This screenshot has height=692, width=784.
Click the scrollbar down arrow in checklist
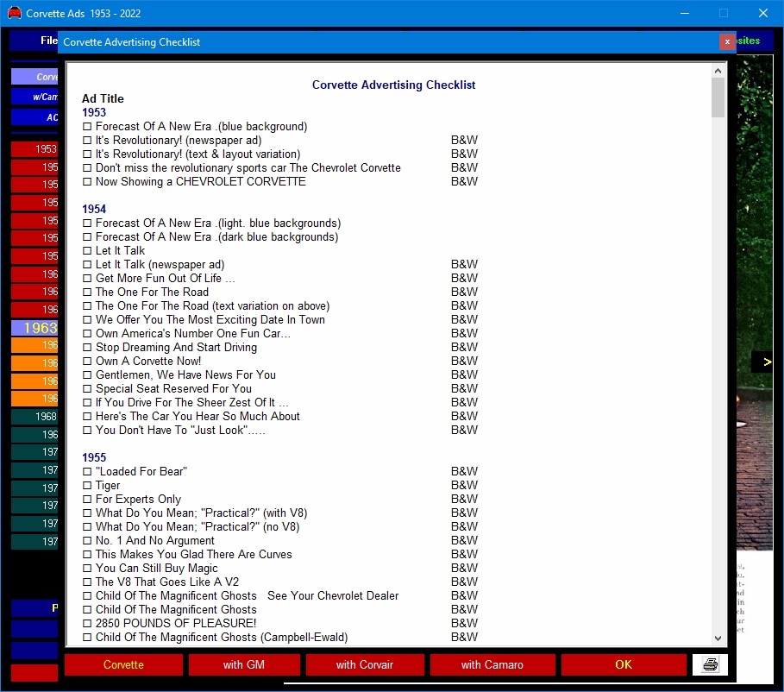coord(718,638)
